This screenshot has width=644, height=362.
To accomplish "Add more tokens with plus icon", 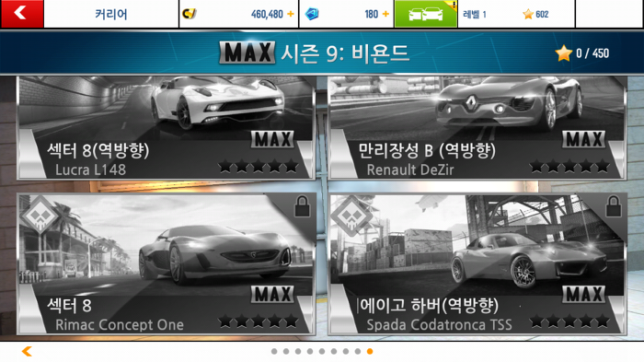I will [385, 14].
